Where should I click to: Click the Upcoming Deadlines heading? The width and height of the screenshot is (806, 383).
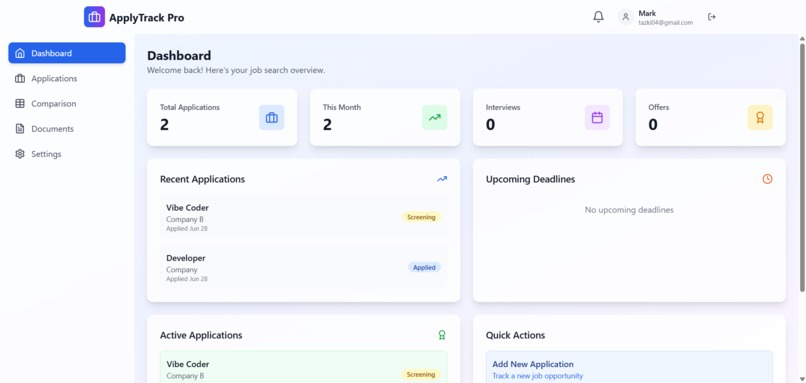530,179
